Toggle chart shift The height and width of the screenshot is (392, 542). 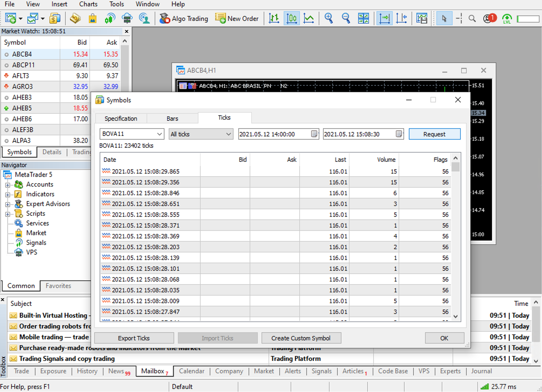402,19
